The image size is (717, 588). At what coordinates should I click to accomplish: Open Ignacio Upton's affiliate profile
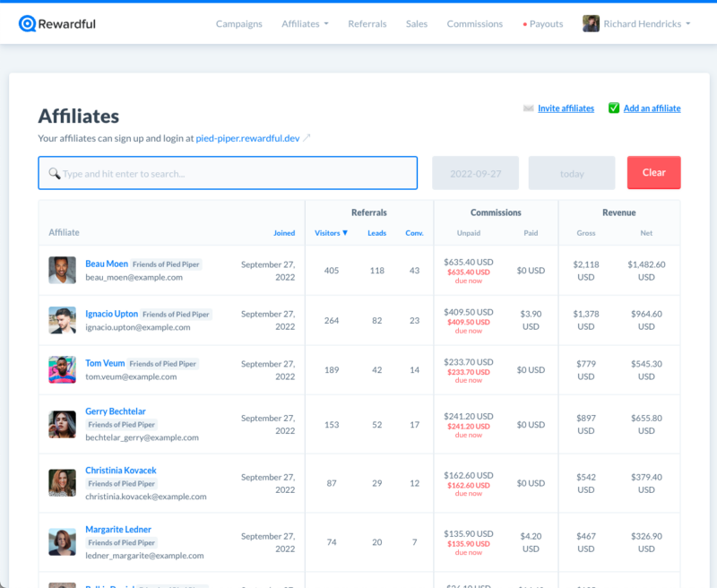click(111, 314)
